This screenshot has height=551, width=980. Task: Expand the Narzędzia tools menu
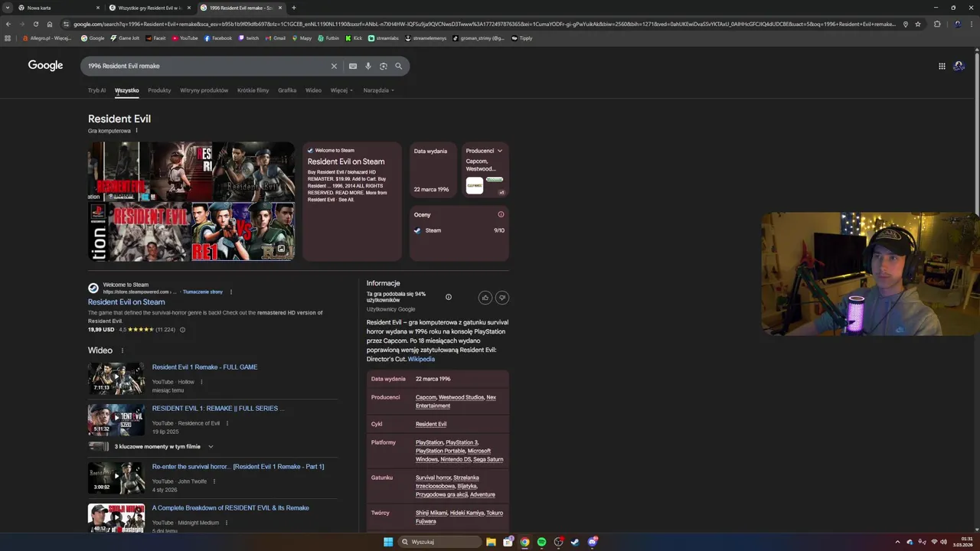(x=379, y=90)
